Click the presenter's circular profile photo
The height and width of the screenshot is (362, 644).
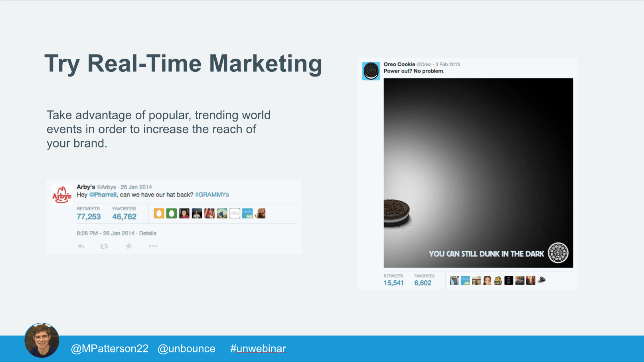[x=42, y=340]
